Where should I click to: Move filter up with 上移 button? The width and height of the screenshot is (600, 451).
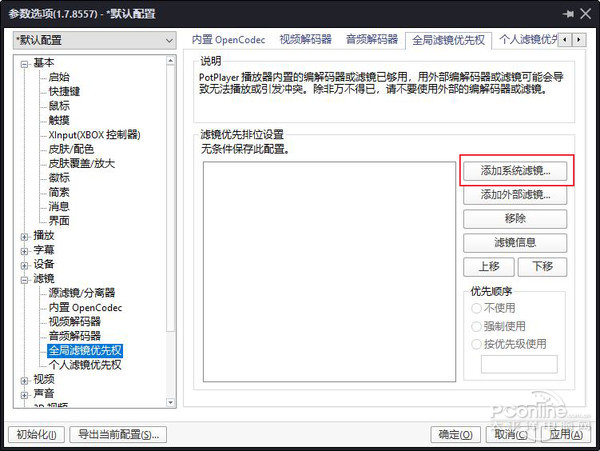point(488,267)
